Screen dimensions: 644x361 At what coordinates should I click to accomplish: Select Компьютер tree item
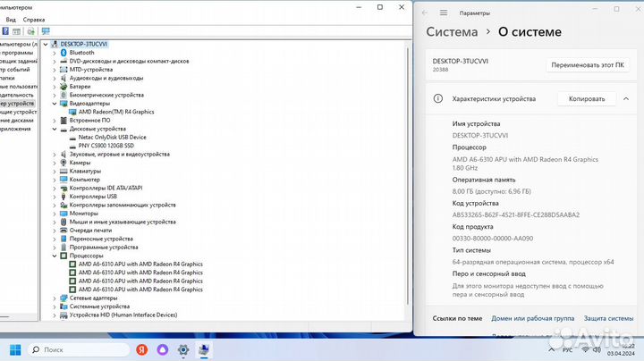click(x=85, y=180)
